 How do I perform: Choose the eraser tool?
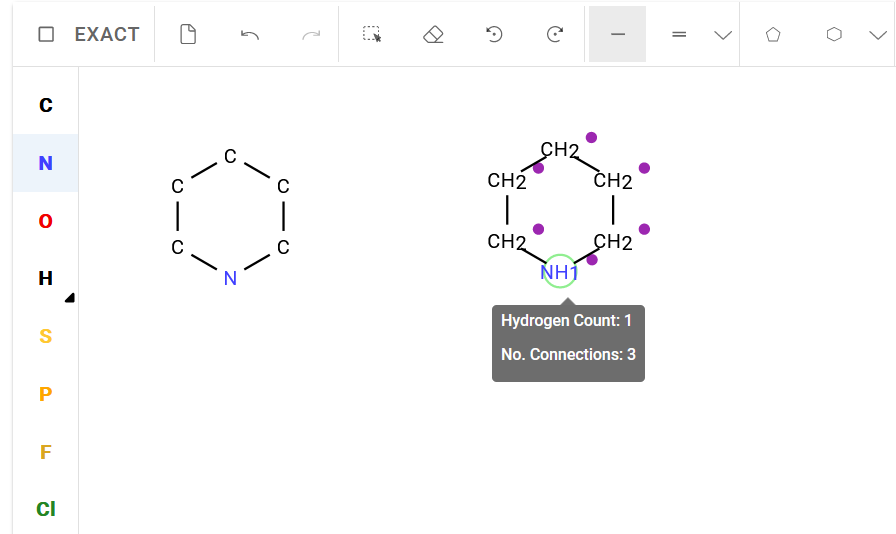[433, 34]
